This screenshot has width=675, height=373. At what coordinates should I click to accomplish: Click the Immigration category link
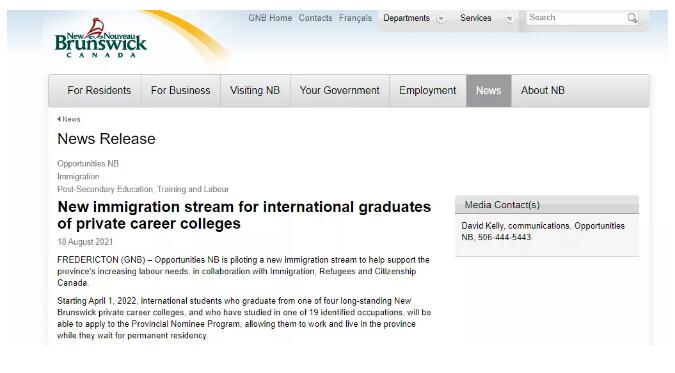click(x=78, y=177)
